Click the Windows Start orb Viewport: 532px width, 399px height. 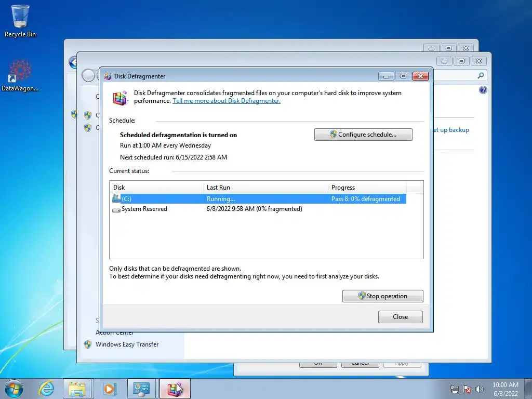(14, 389)
